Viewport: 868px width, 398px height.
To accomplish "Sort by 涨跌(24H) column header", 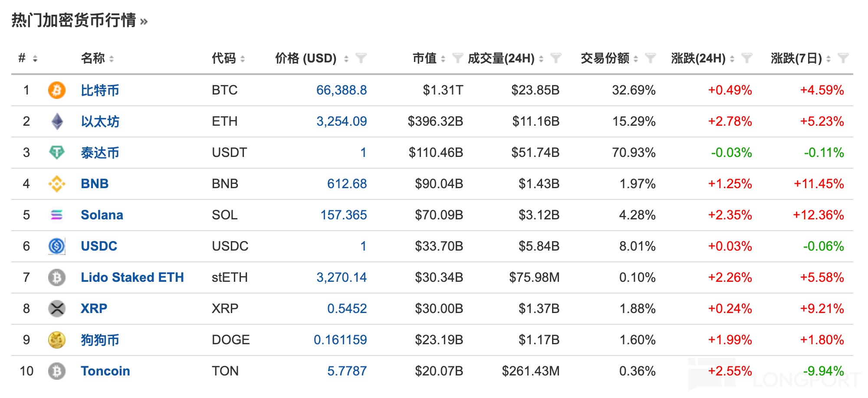I will pos(698,58).
